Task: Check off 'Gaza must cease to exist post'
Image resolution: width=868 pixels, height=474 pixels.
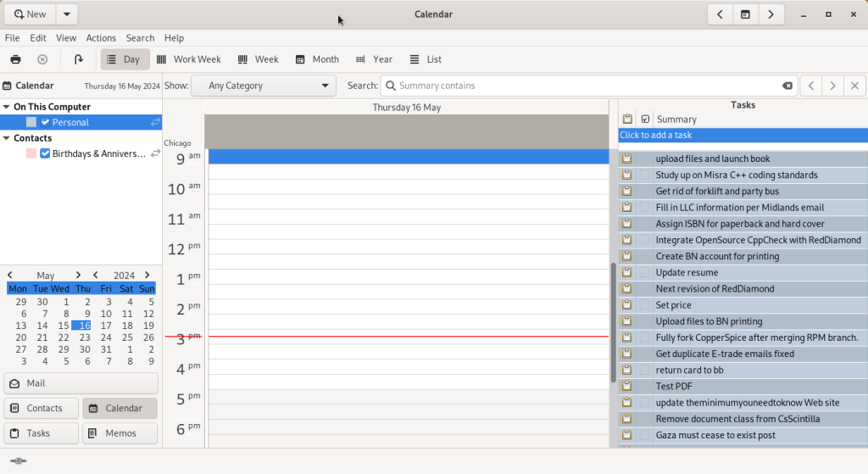Action: [645, 435]
